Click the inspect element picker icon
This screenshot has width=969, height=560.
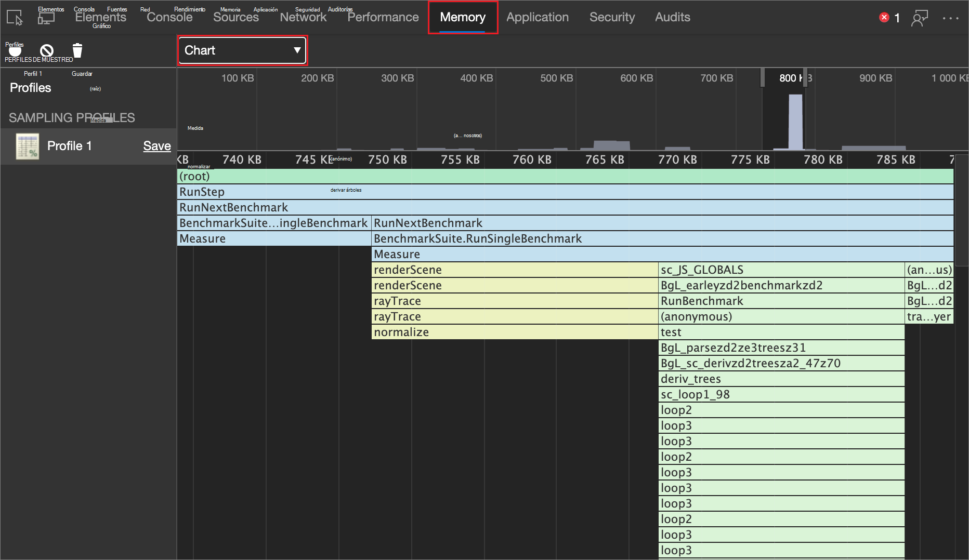[15, 18]
